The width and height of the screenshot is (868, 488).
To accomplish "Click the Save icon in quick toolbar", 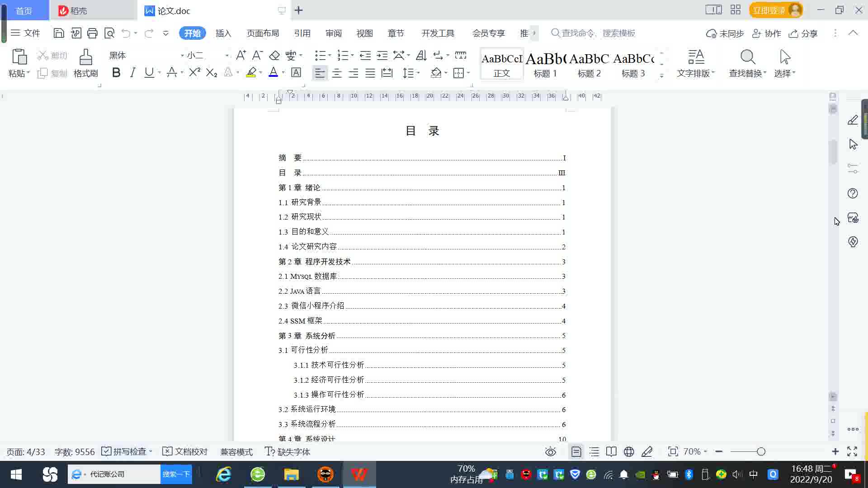I will 58,33.
